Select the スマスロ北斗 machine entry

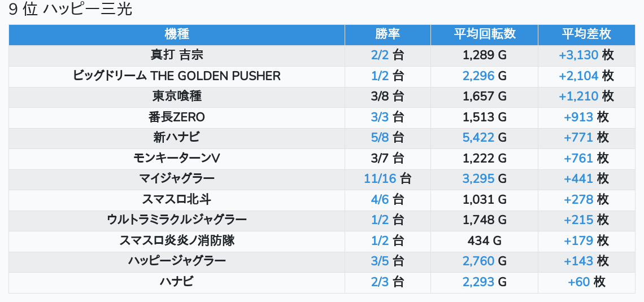(x=177, y=199)
